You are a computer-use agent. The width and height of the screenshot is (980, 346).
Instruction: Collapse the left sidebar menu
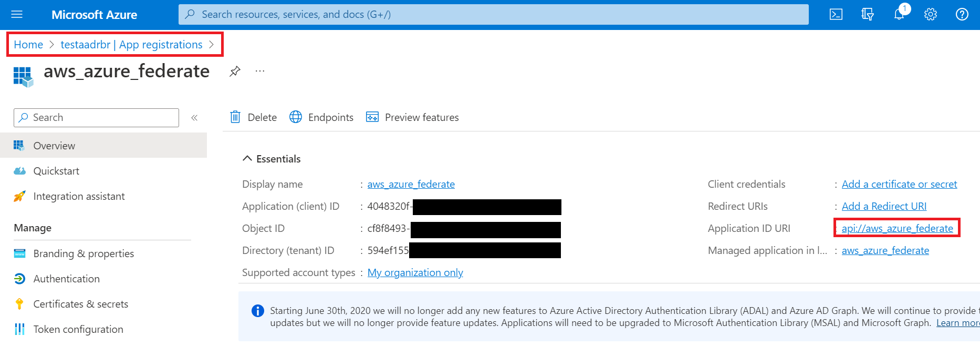coord(194,118)
